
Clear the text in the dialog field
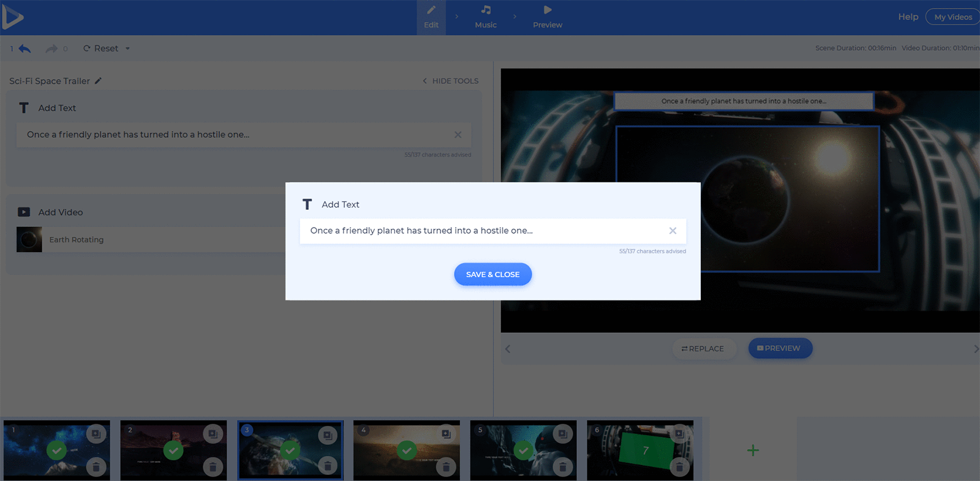click(673, 231)
